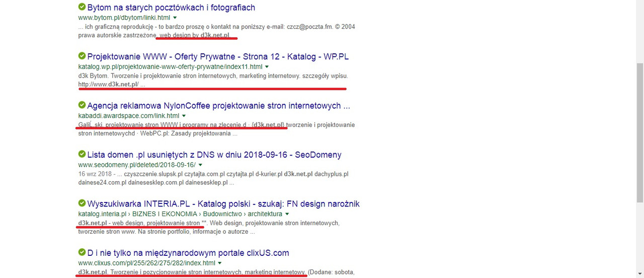This screenshot has height=278, width=644.
Task: Open the dropdown arrow next to www.bytom.pl/dbytom/linki.html
Action: [x=175, y=18]
